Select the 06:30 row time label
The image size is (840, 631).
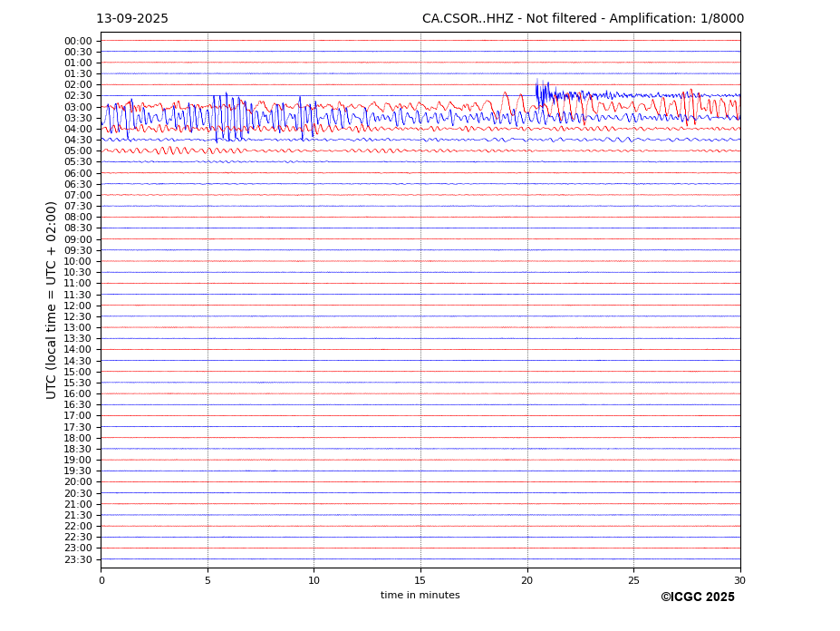(x=78, y=184)
